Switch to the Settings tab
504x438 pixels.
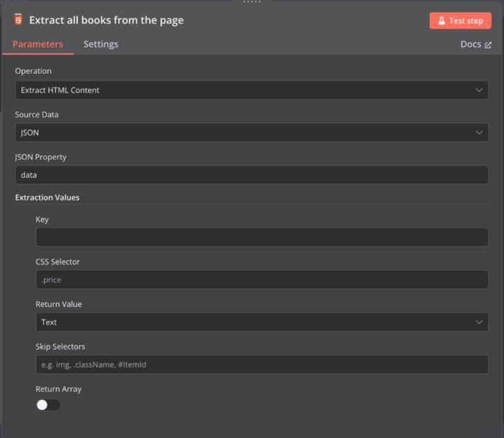[101, 44]
